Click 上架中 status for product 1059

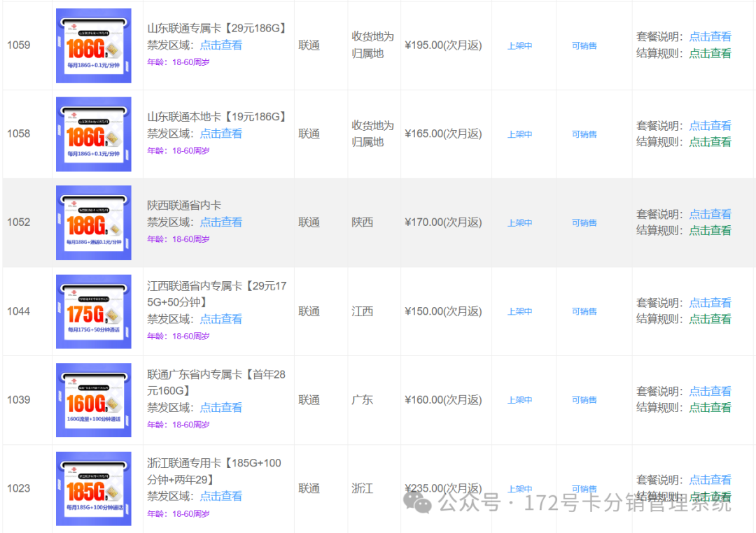[x=519, y=46]
